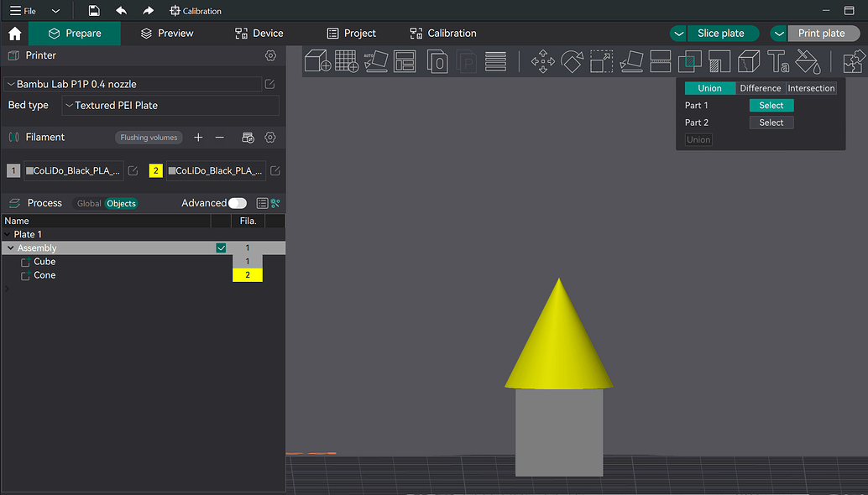Add a filament with the plus icon
868x495 pixels.
198,137
